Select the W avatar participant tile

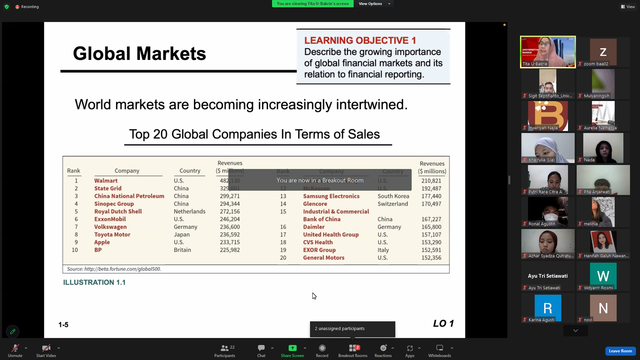(603, 276)
